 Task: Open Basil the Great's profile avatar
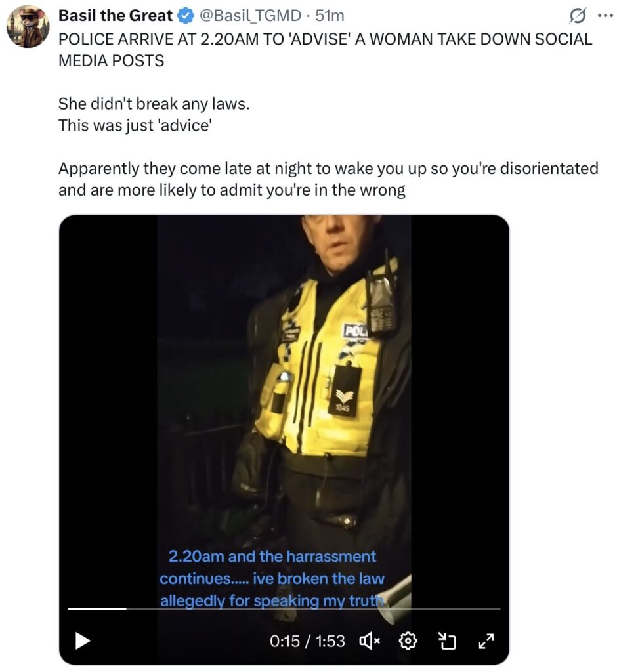(x=28, y=26)
